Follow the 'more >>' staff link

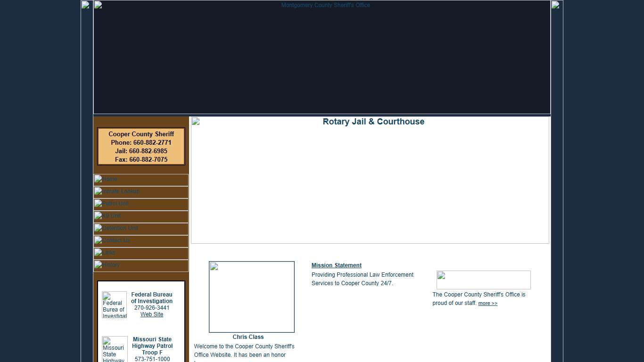487,304
